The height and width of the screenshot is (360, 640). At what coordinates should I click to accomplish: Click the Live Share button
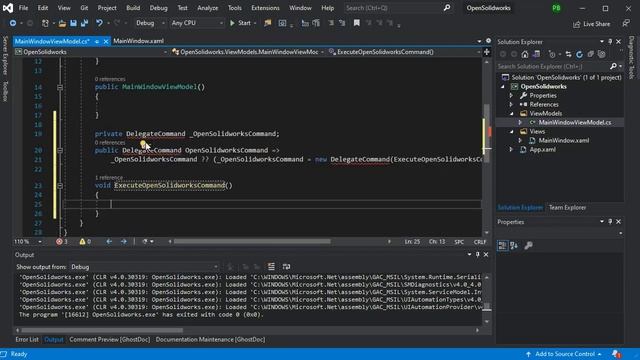click(x=592, y=24)
